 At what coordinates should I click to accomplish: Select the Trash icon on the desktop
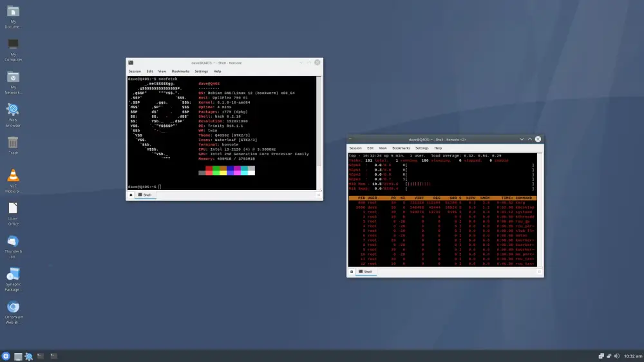point(13,146)
